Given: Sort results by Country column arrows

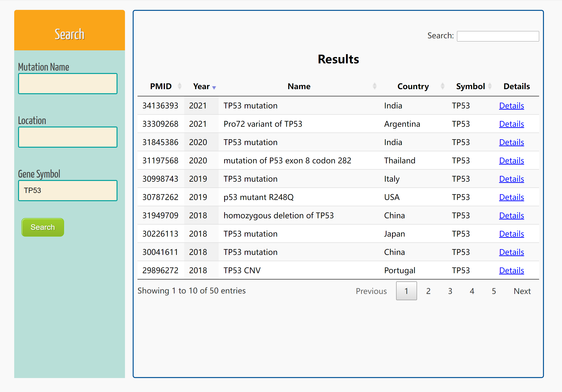Looking at the screenshot, I should click(x=442, y=86).
